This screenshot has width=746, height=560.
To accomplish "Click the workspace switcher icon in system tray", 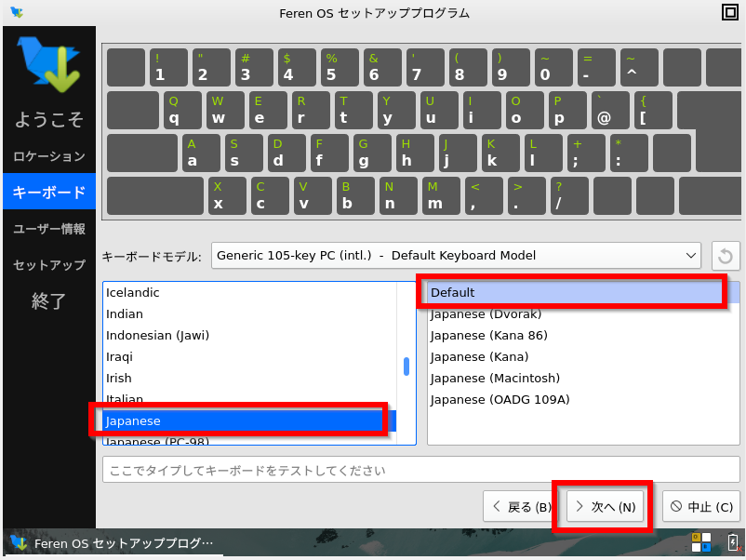I will pyautogui.click(x=701, y=542).
